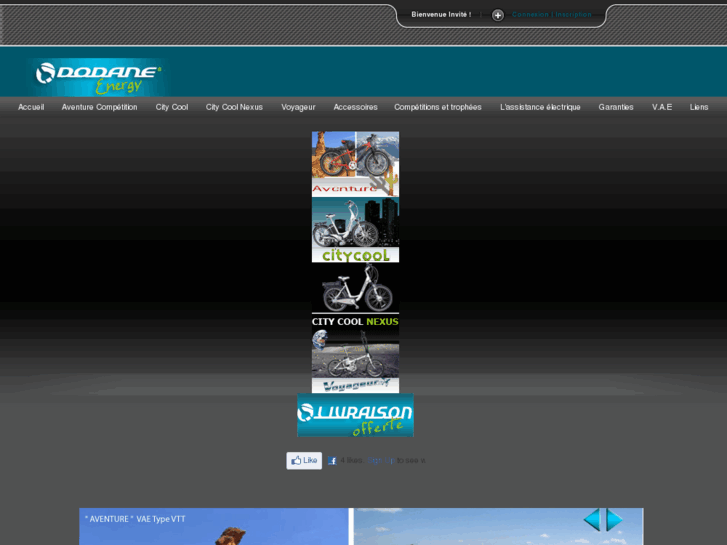
Task: Open the Garanties menu item
Action: 616,107
